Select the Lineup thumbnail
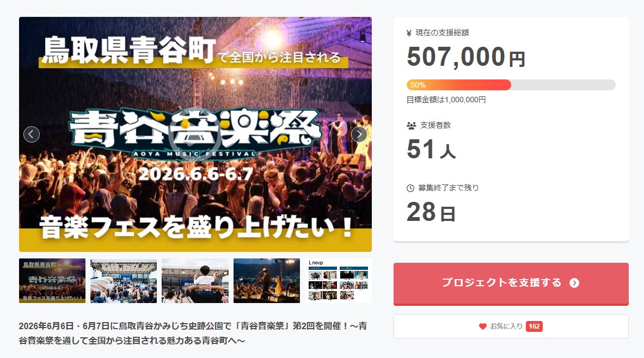The width and height of the screenshot is (644, 358). [x=339, y=281]
